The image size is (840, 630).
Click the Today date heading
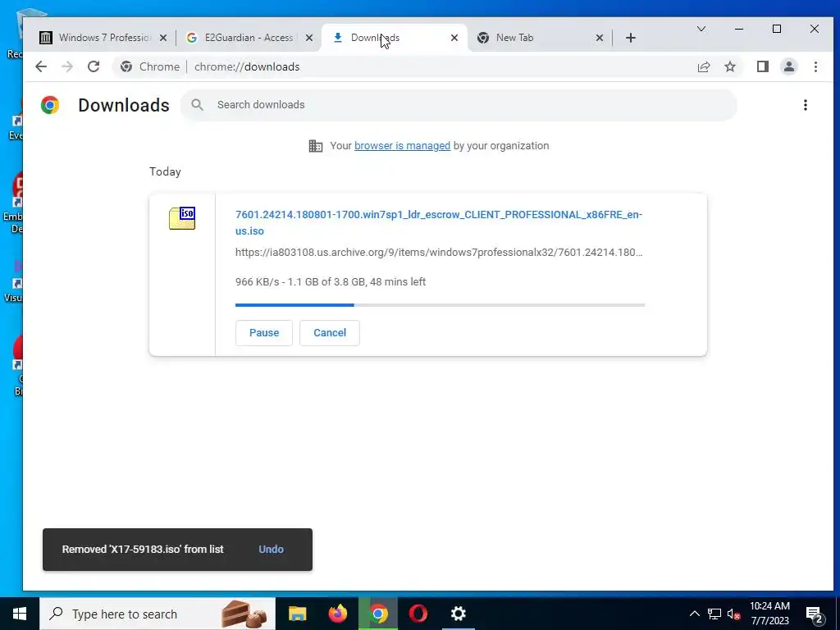point(165,171)
